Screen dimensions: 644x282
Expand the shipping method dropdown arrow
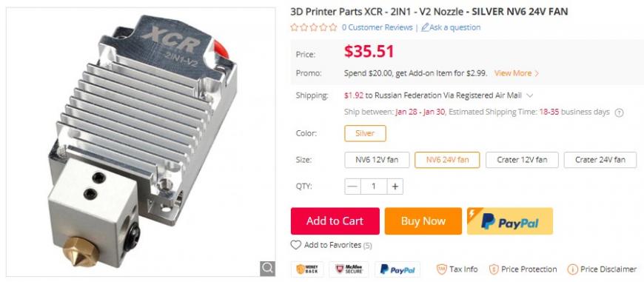pos(530,95)
